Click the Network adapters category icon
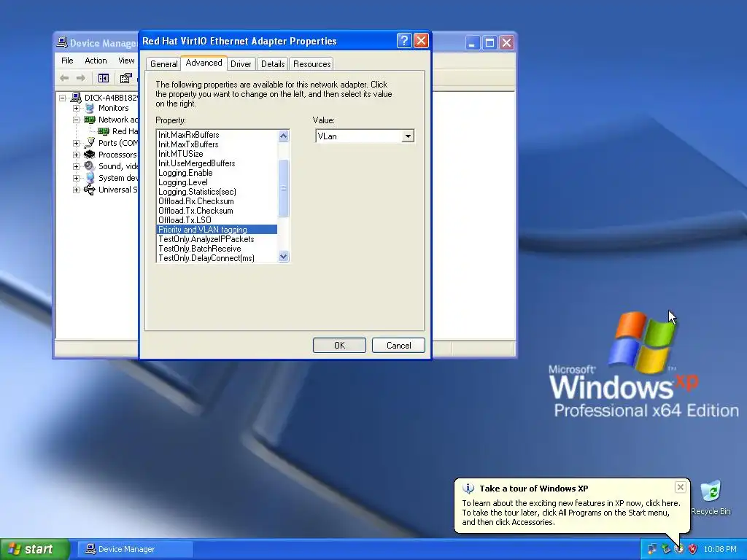 point(90,120)
